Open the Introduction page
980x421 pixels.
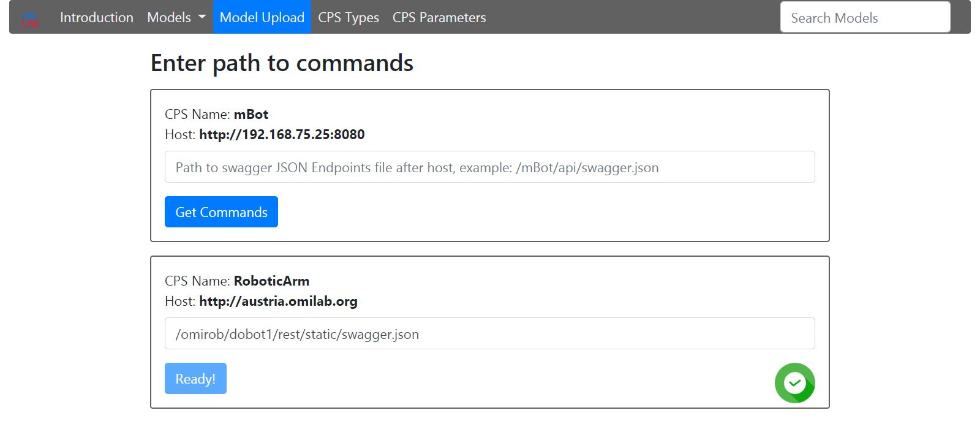click(x=97, y=17)
